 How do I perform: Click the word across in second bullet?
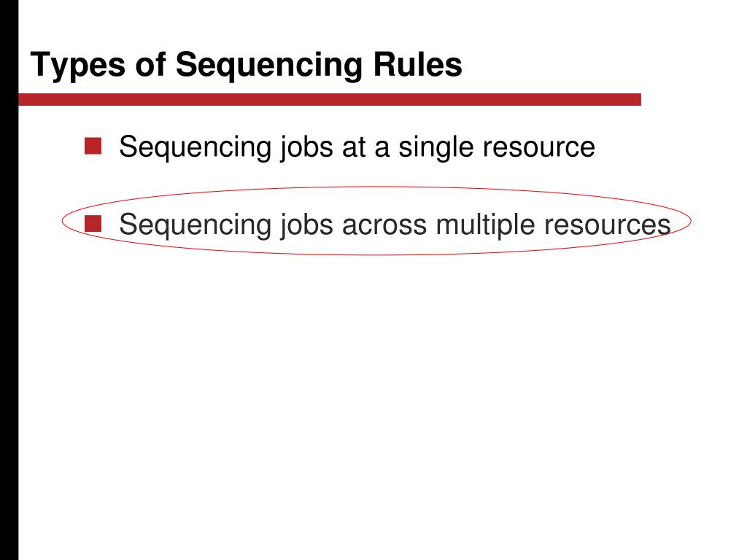(x=384, y=225)
